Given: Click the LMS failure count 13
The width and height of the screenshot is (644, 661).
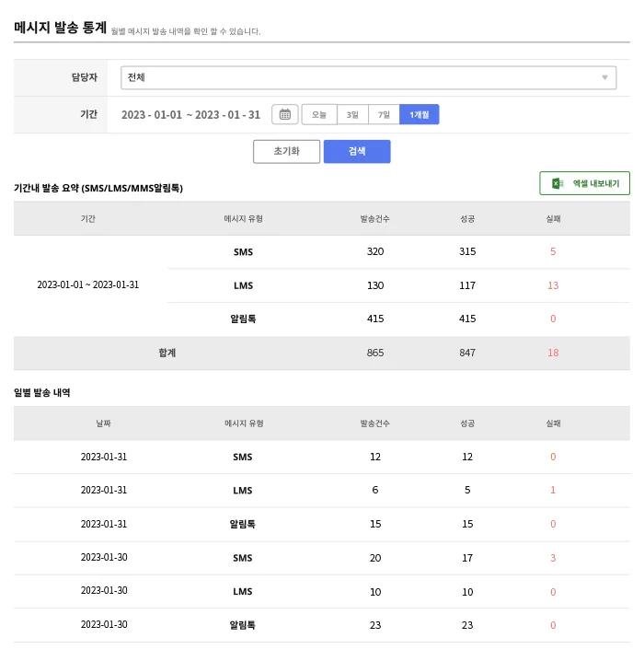Looking at the screenshot, I should [553, 285].
